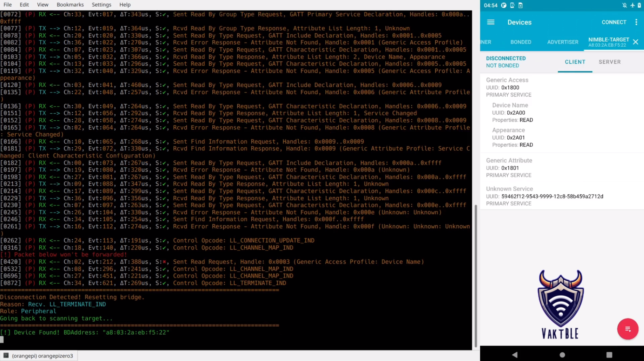
Task: Switch to the CLIENT tab
Action: pyautogui.click(x=575, y=62)
